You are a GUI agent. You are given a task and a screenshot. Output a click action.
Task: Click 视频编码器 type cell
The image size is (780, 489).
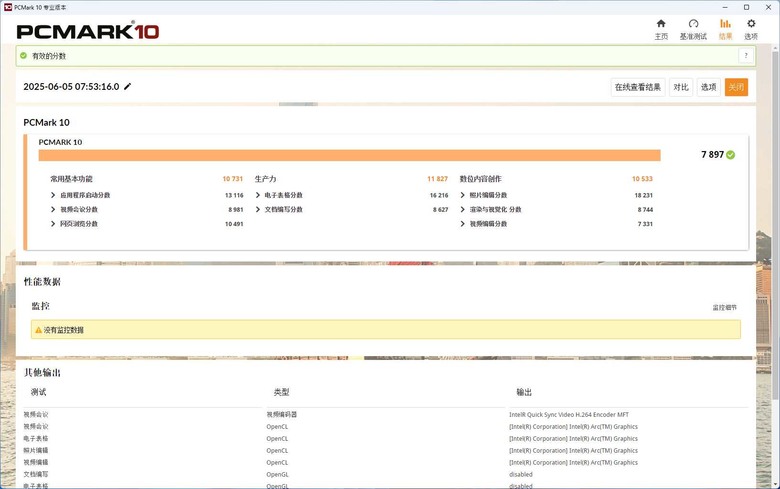click(x=281, y=414)
